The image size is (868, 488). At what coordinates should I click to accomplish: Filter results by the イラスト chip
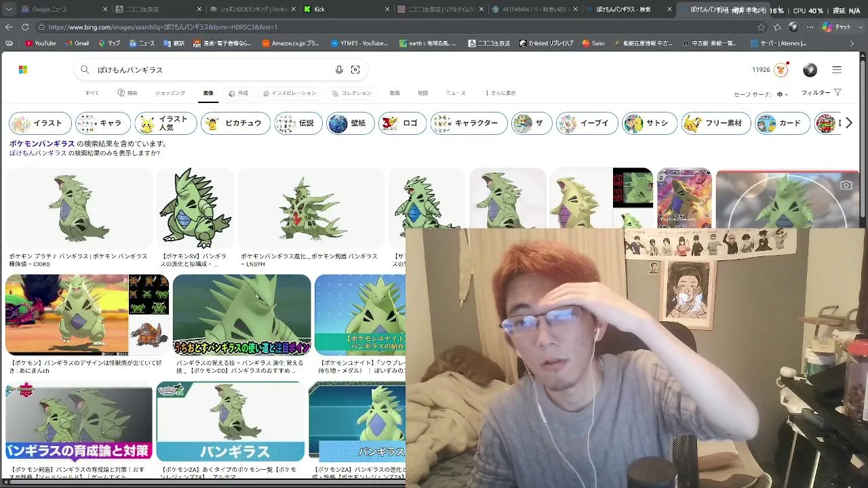tap(40, 123)
